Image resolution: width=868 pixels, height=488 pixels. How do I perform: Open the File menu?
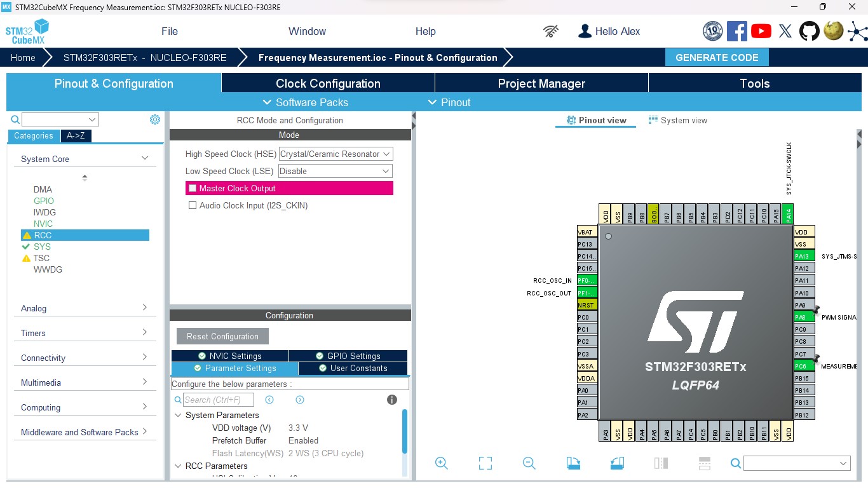(x=170, y=31)
